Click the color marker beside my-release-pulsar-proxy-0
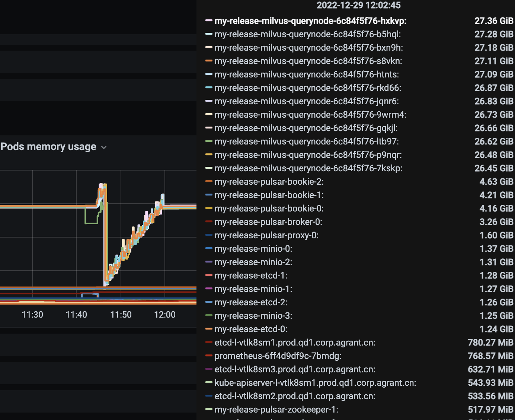Viewport: 515px width, 420px height. 208,235
